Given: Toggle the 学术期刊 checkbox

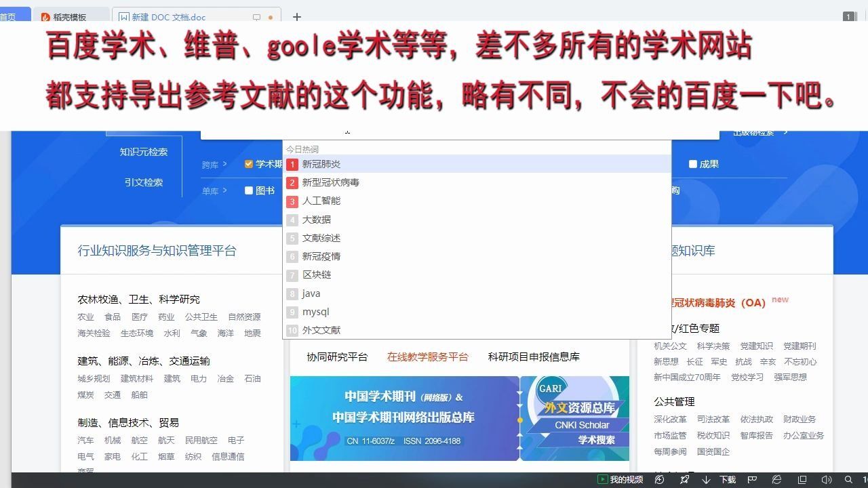Looking at the screenshot, I should [x=249, y=164].
